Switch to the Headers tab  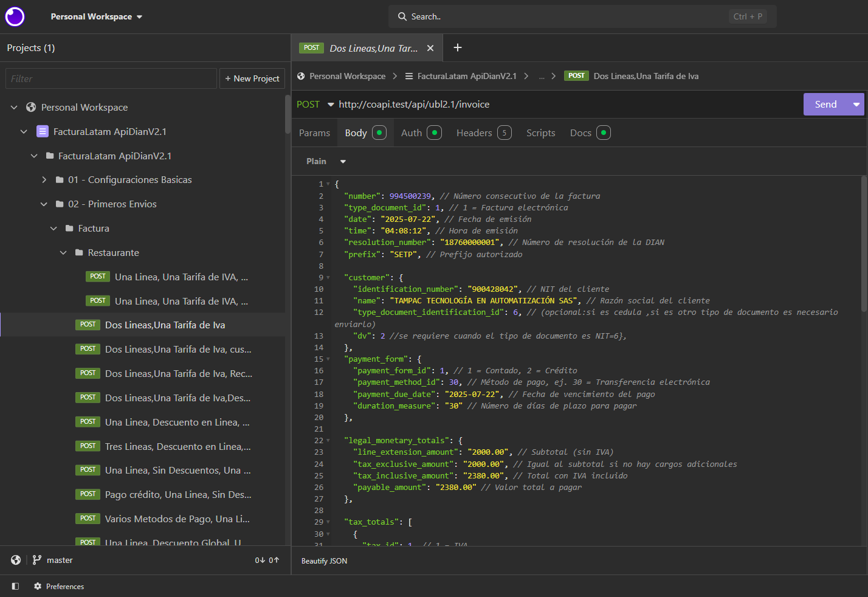pyautogui.click(x=484, y=133)
